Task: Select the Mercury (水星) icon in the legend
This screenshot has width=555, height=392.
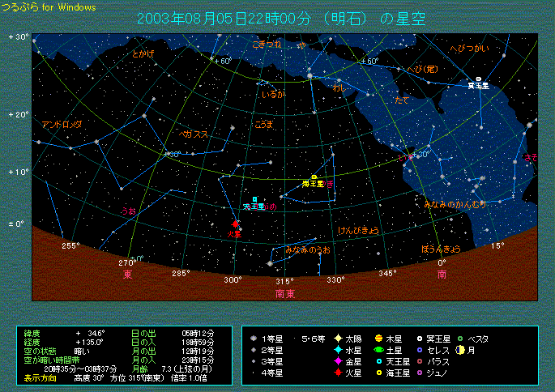Action: [338, 350]
